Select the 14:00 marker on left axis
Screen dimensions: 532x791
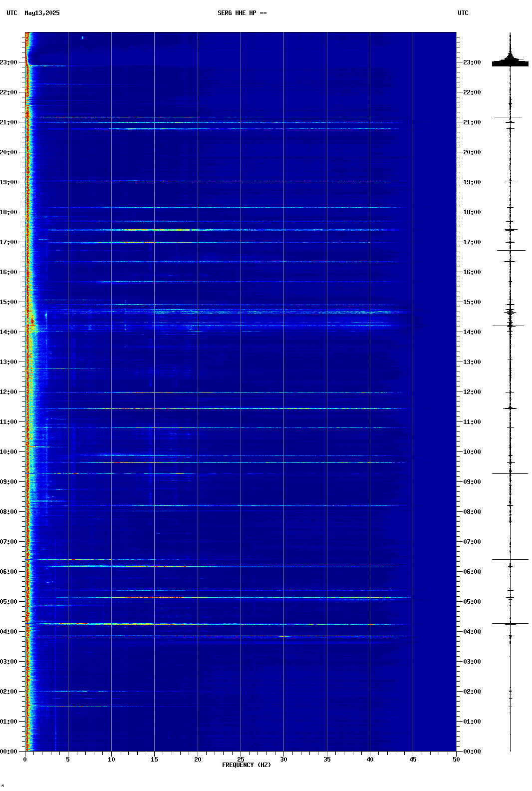tap(8, 332)
